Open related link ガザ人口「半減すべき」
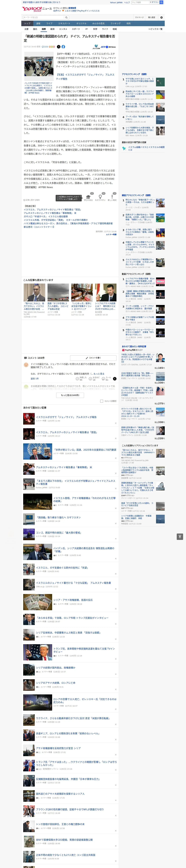186x868 pixels. coord(46,217)
